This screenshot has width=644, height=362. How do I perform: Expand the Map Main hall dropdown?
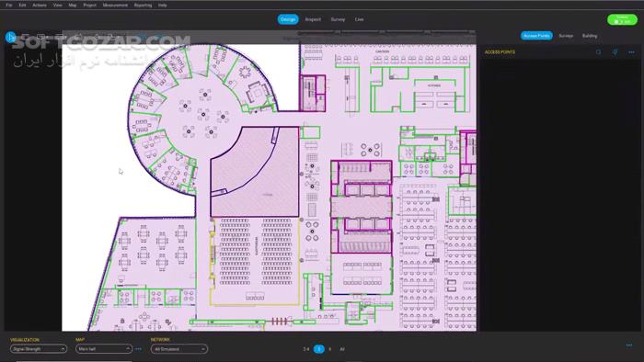pos(103,349)
